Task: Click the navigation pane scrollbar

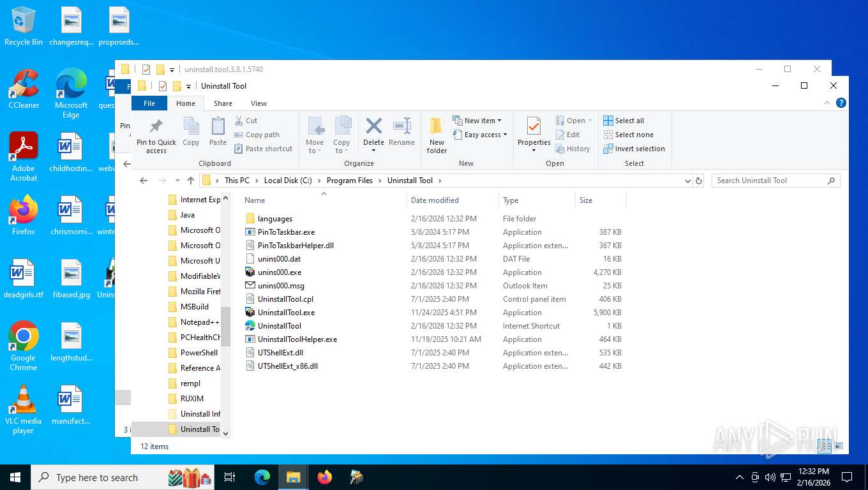Action: coord(225,325)
